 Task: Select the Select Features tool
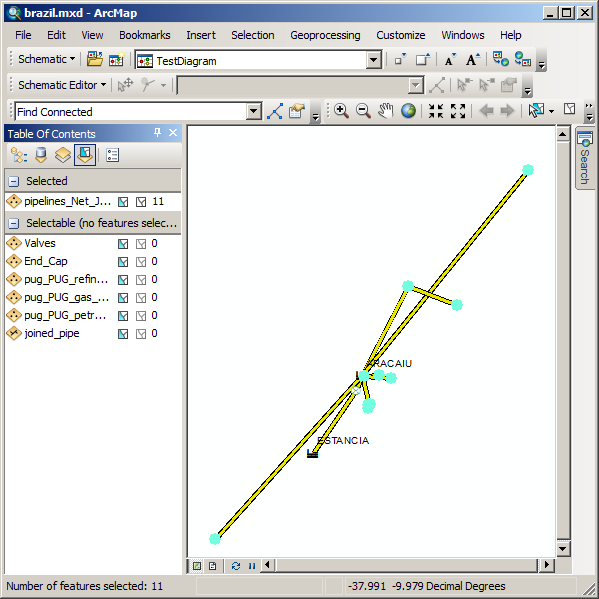point(536,111)
